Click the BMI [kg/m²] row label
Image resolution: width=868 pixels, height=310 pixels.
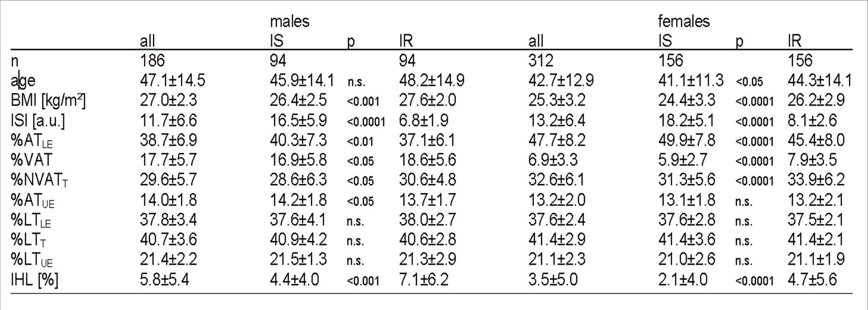48,100
